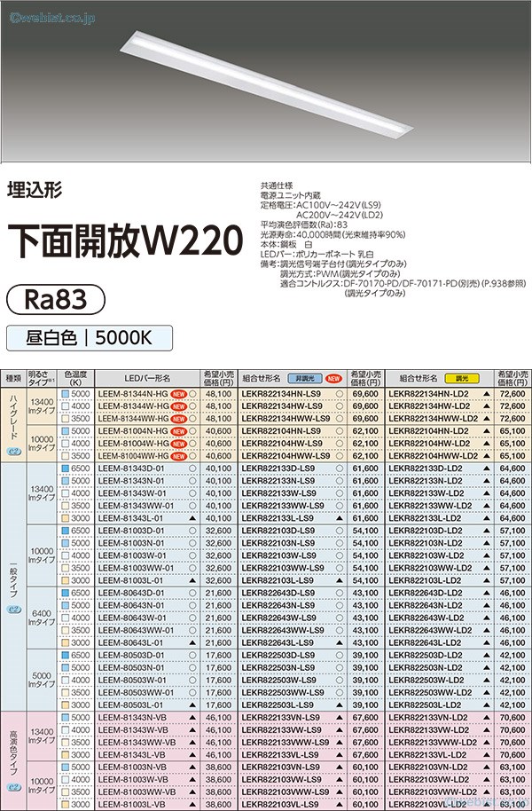Viewport: 532px width, 811px height.
Task: Click model LEKR822103VN-LD2
Action: click(428, 767)
